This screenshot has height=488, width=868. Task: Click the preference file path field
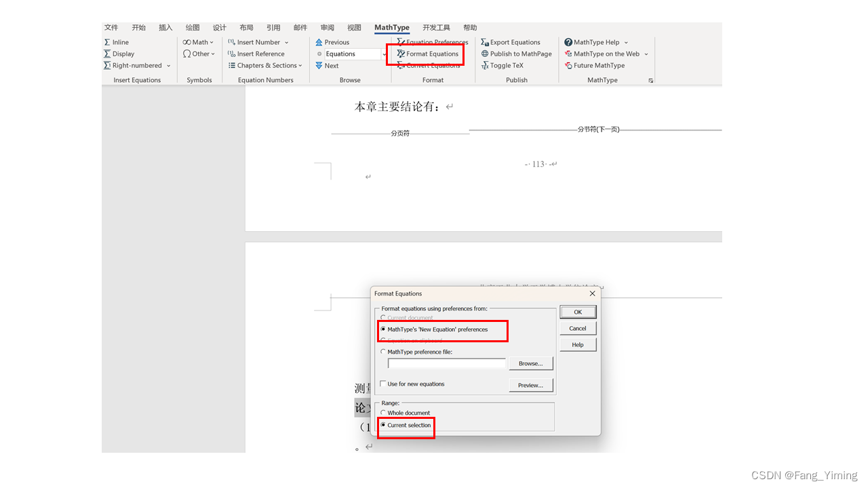(x=447, y=364)
